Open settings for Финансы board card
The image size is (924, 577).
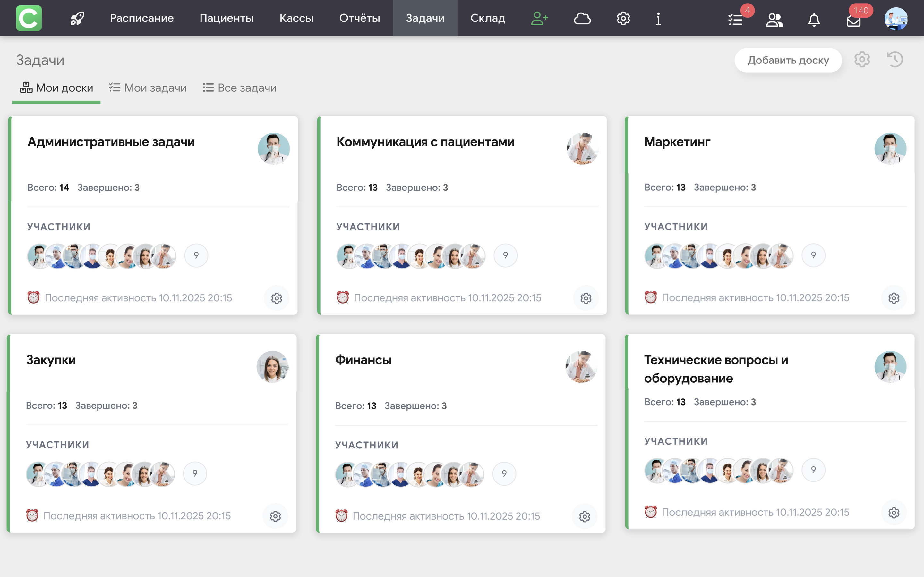(584, 516)
